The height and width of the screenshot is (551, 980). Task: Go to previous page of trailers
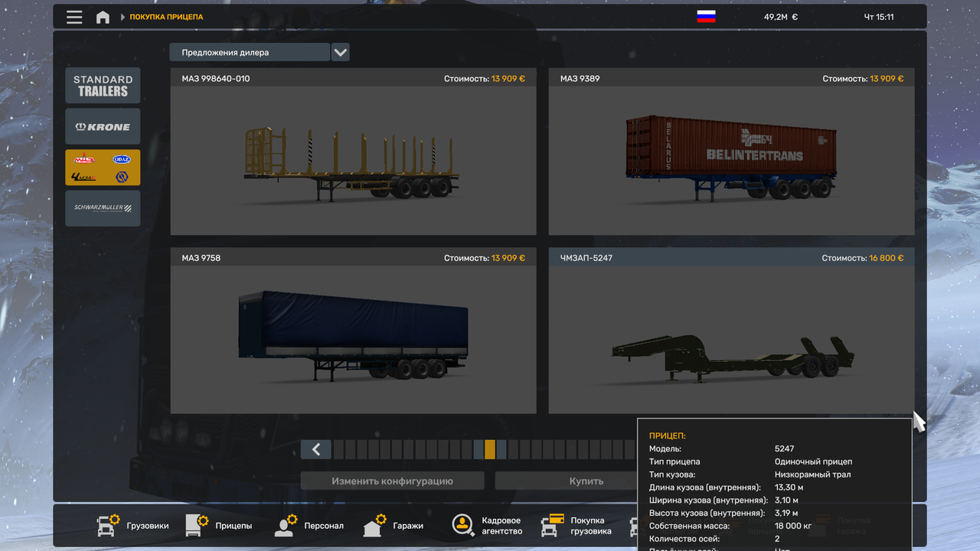tap(315, 449)
